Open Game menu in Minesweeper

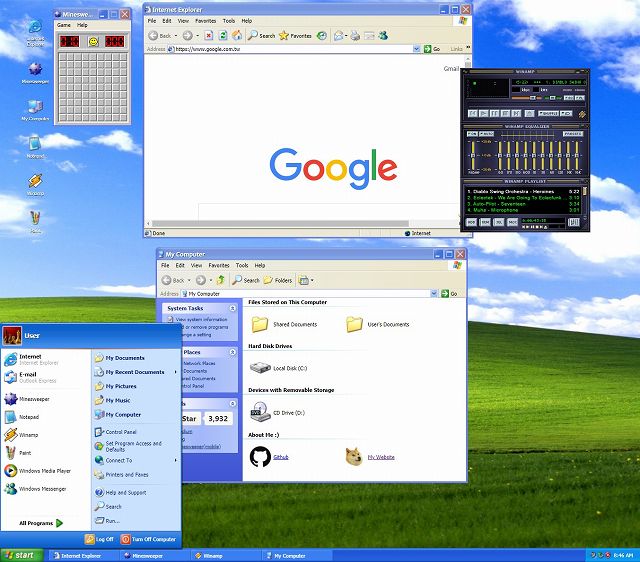click(x=64, y=25)
